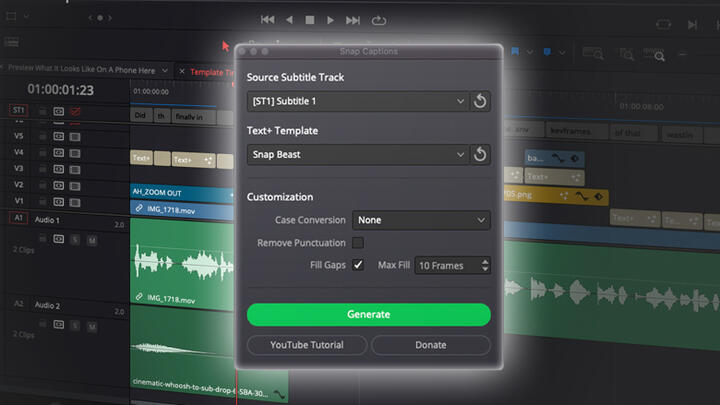
Task: Open the Source Subtitle Track dropdown
Action: pyautogui.click(x=358, y=101)
